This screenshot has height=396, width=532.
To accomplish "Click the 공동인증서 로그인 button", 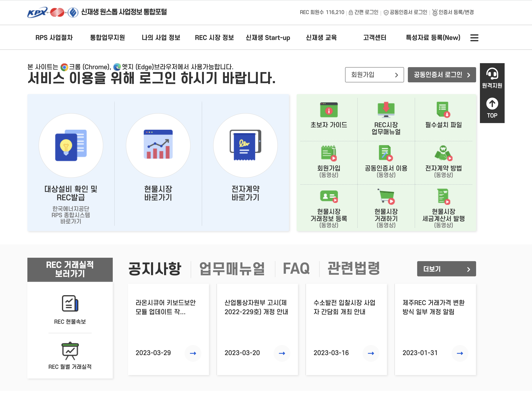I will tap(442, 75).
